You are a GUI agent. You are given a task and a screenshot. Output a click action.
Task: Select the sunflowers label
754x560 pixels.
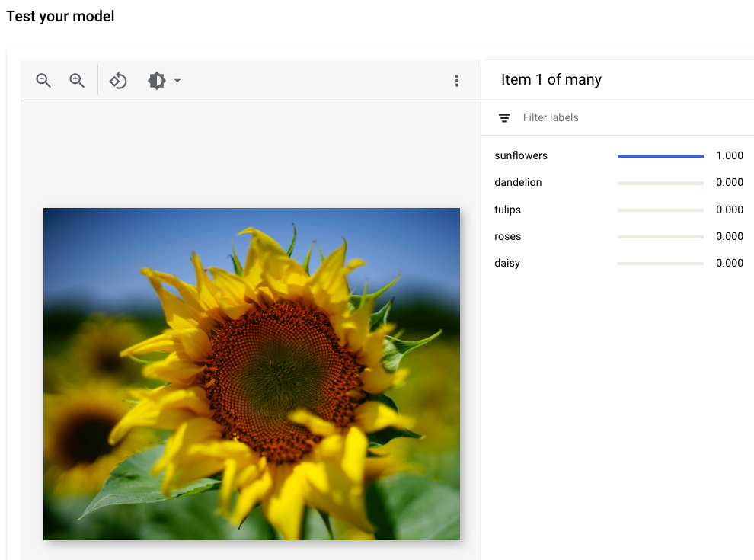pyautogui.click(x=521, y=155)
